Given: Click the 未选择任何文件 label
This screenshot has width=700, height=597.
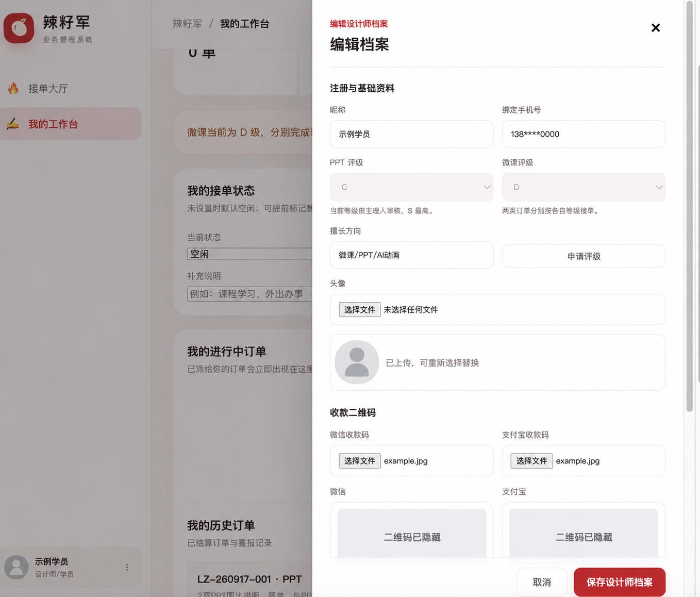Looking at the screenshot, I should point(411,310).
